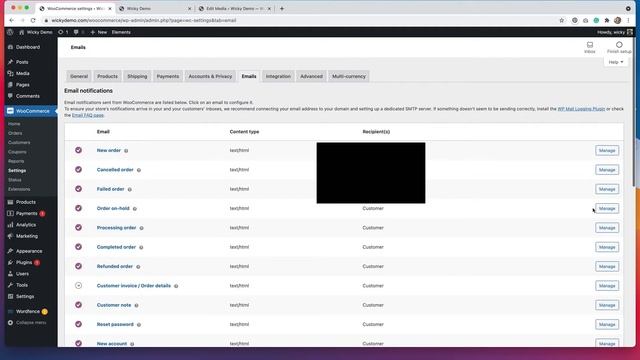Expand the Help dropdown
This screenshot has width=640, height=360.
pos(616,62)
